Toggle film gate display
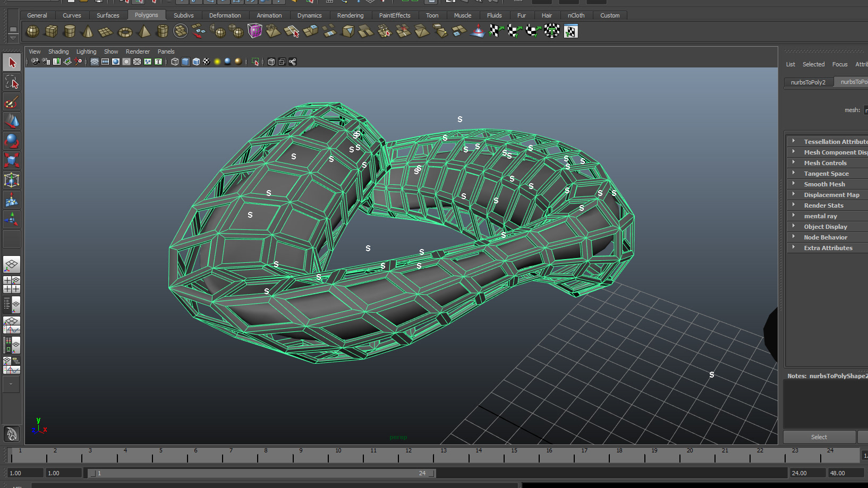The height and width of the screenshot is (488, 868). click(105, 62)
